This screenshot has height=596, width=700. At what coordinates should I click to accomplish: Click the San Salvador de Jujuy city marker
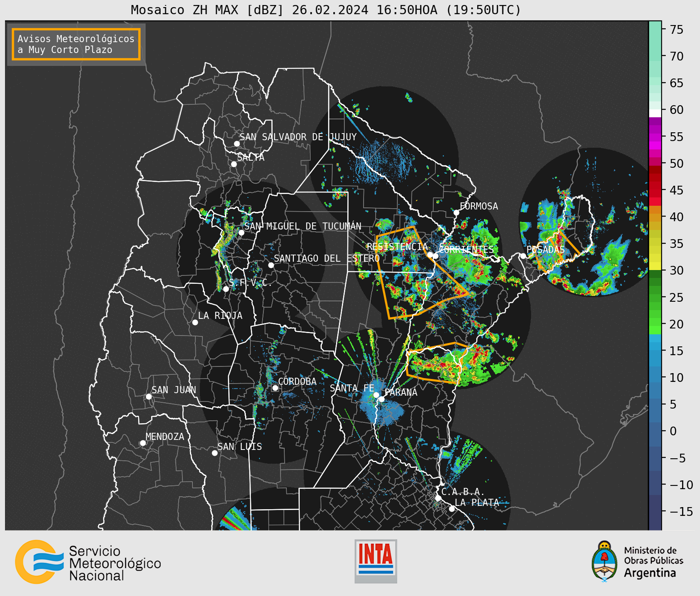point(237,144)
